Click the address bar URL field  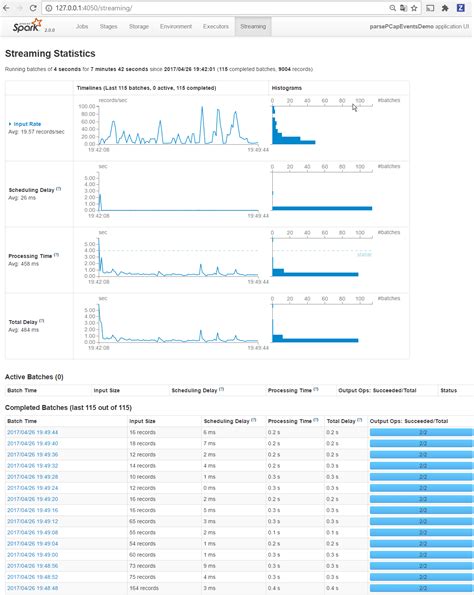(216, 8)
